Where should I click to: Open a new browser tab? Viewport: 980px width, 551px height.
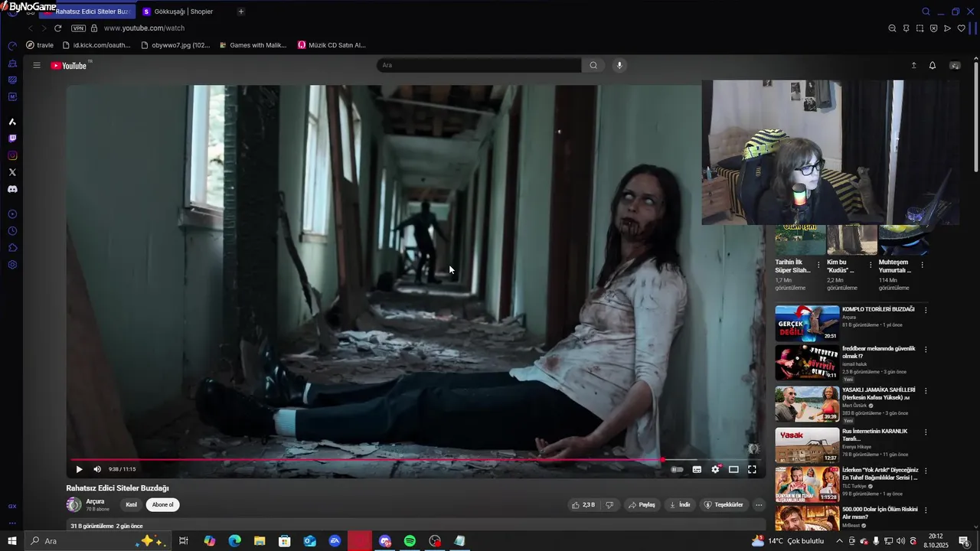241,11
